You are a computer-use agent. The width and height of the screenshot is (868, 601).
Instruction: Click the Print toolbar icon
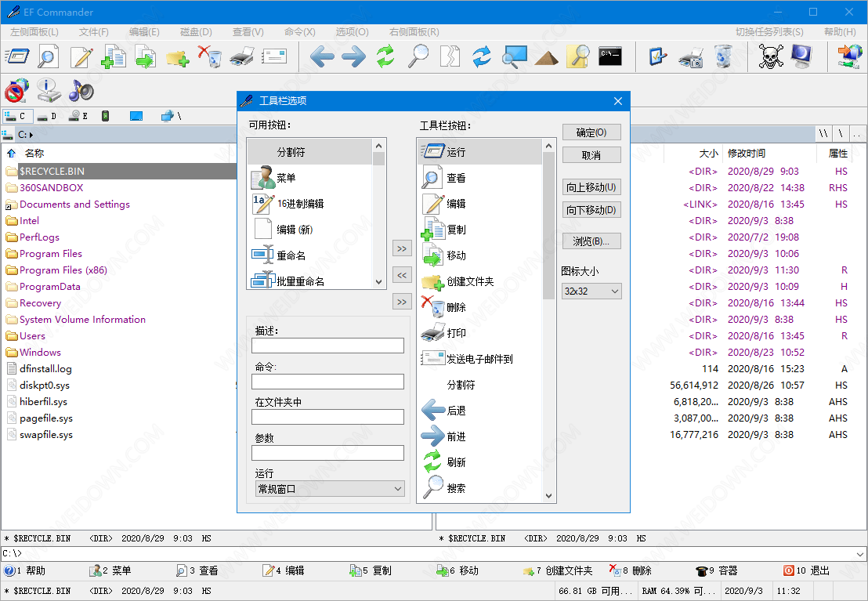click(x=242, y=56)
